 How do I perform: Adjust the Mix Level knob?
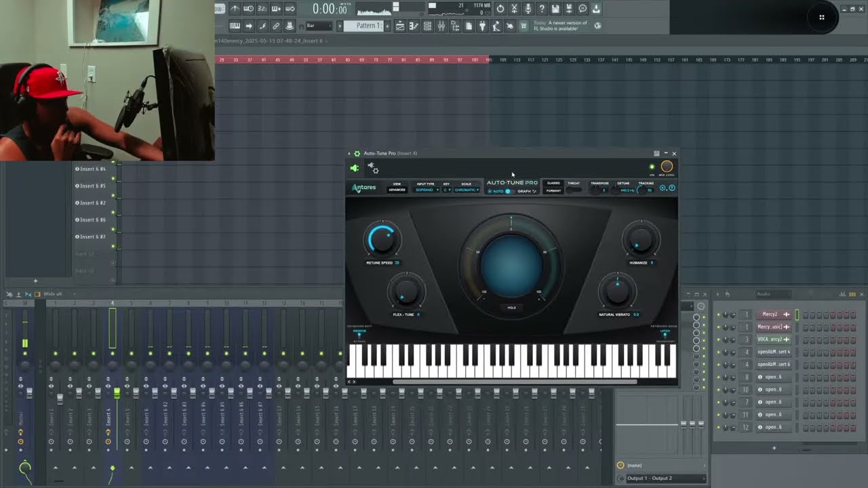coord(667,167)
